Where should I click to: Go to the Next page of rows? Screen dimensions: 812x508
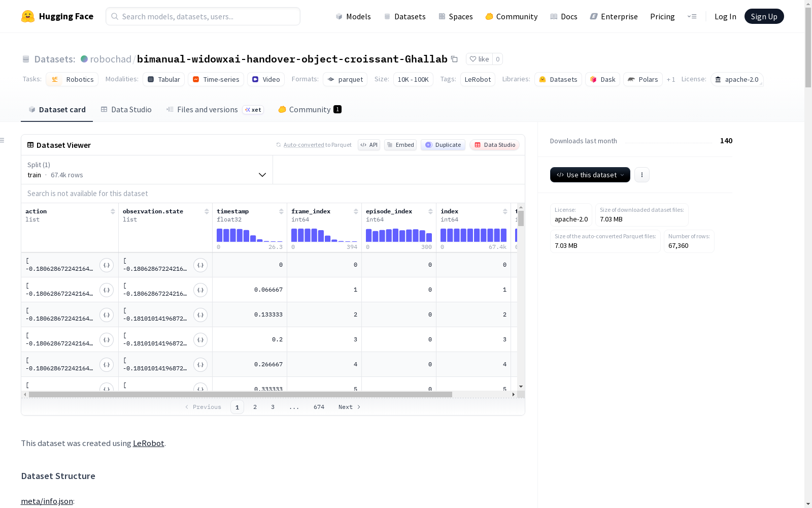349,407
